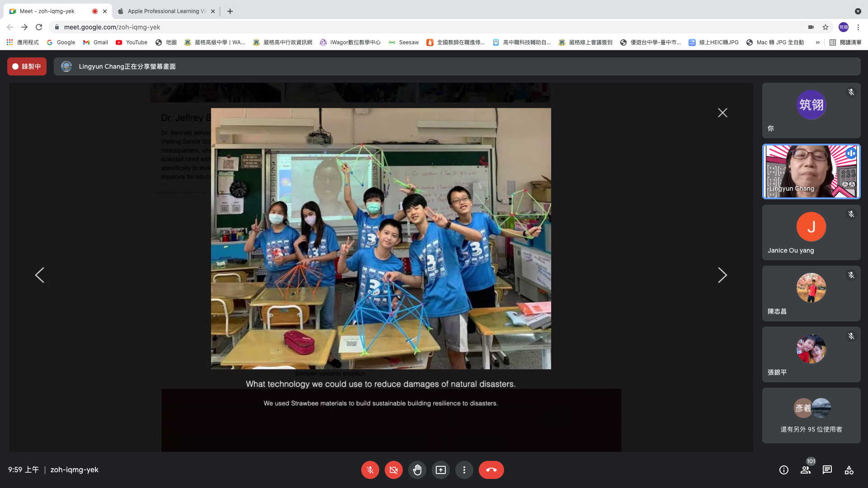Image resolution: width=868 pixels, height=488 pixels.
Task: Open the three-dot more options menu
Action: click(x=464, y=470)
